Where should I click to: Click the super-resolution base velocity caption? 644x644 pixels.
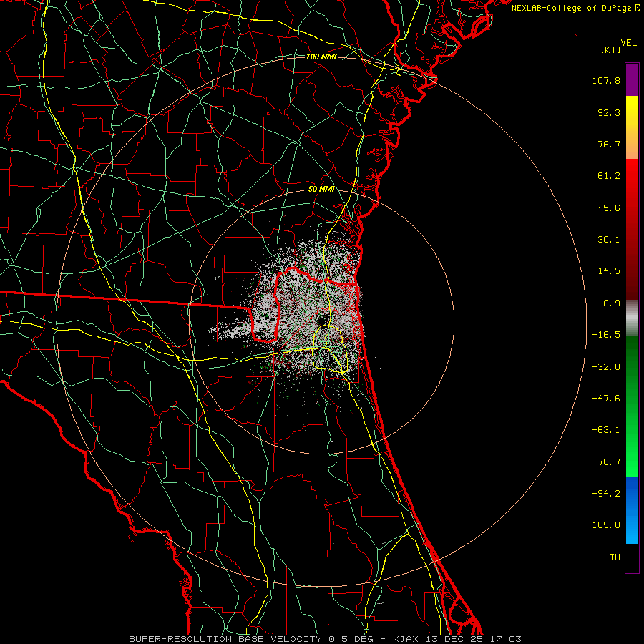point(325,639)
